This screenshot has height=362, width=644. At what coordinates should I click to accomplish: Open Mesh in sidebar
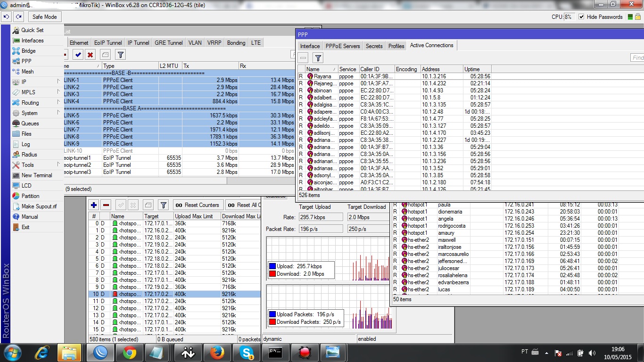[27, 72]
